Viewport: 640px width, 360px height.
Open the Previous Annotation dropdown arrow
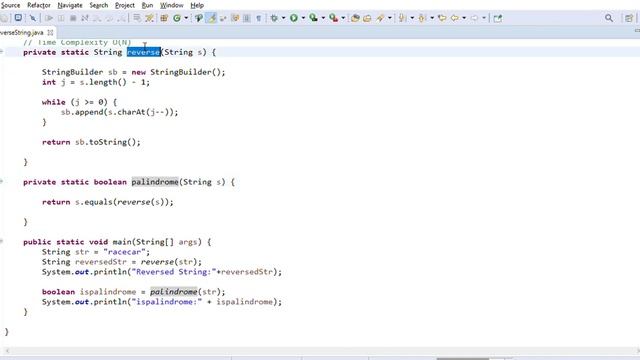click(432, 18)
